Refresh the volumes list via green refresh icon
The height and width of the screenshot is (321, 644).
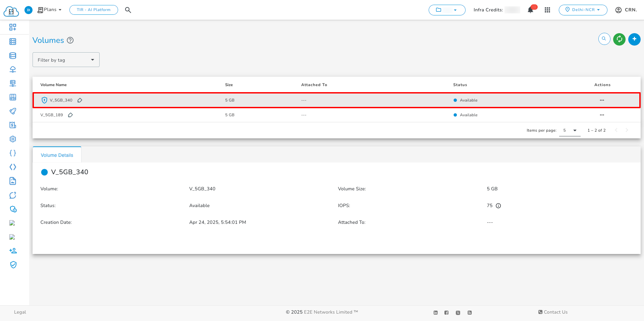click(x=619, y=39)
